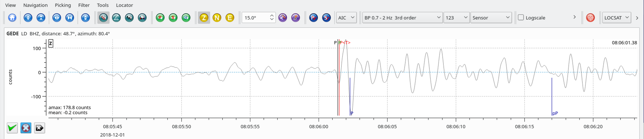Screen dimensions: 644x139
Task: Expand hidden toolbar items after the Logscale checkbox
Action: [574, 17]
